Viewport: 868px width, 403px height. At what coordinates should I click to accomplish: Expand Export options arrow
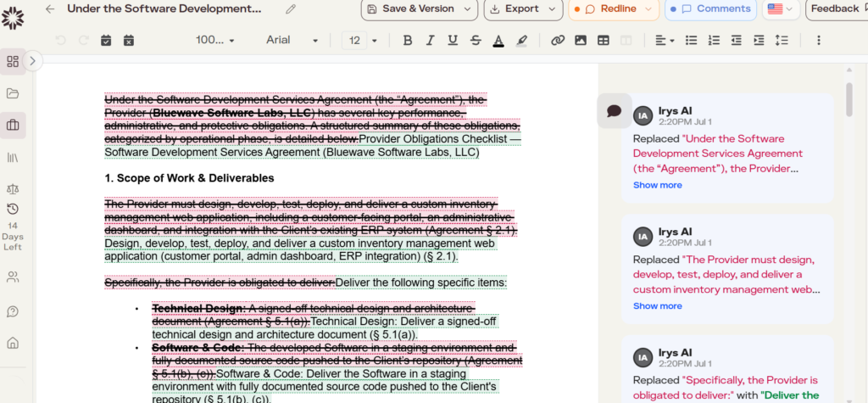552,8
